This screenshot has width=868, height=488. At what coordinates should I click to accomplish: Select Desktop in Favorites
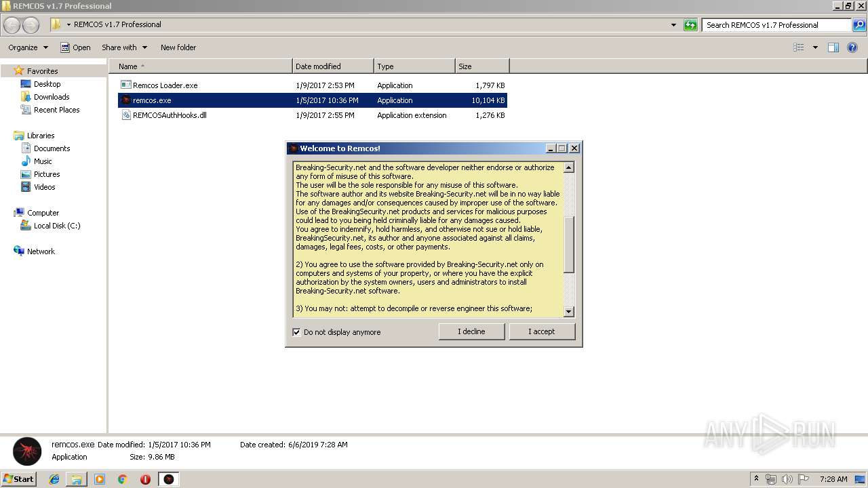coord(47,84)
